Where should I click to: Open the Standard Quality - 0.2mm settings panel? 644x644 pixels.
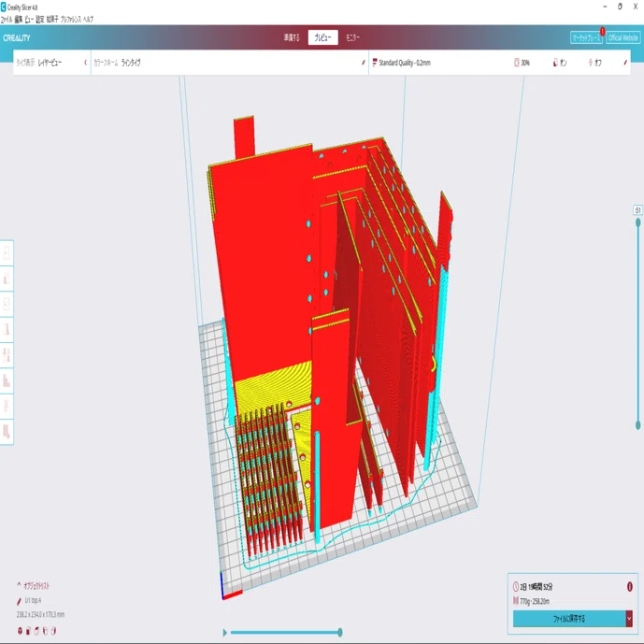(x=499, y=63)
